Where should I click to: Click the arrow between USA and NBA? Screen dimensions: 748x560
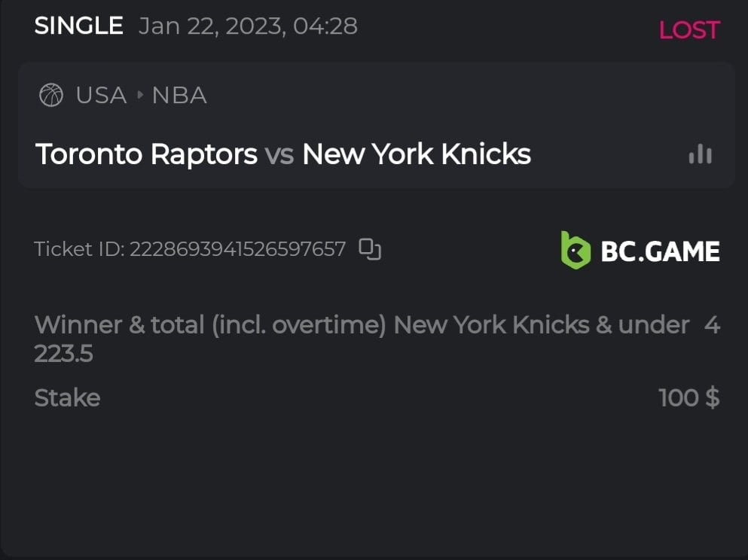(139, 96)
